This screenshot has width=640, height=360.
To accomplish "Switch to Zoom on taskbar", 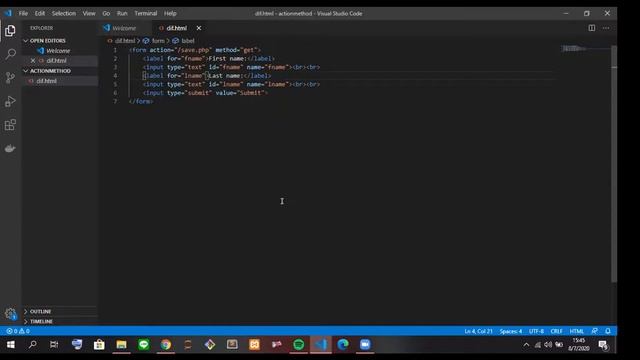I will click(x=365, y=345).
